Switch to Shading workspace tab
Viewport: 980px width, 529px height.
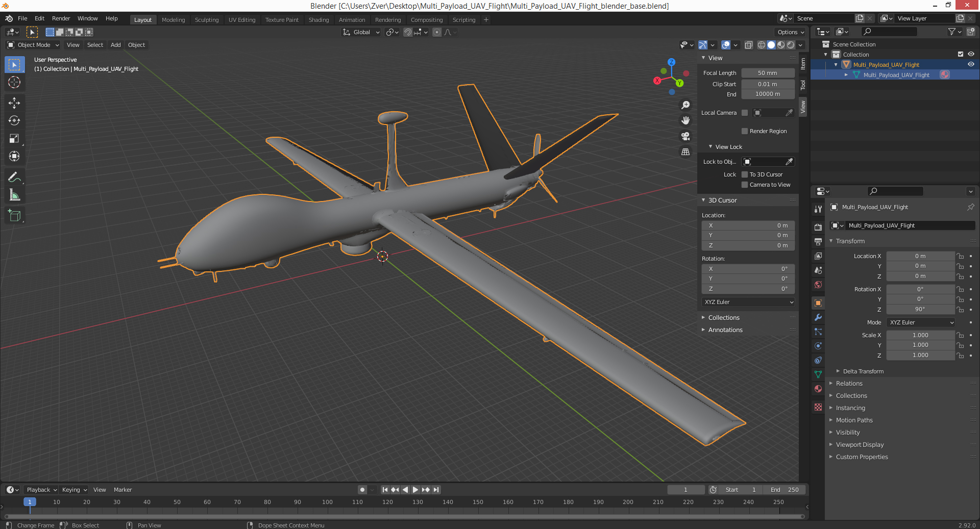point(318,20)
